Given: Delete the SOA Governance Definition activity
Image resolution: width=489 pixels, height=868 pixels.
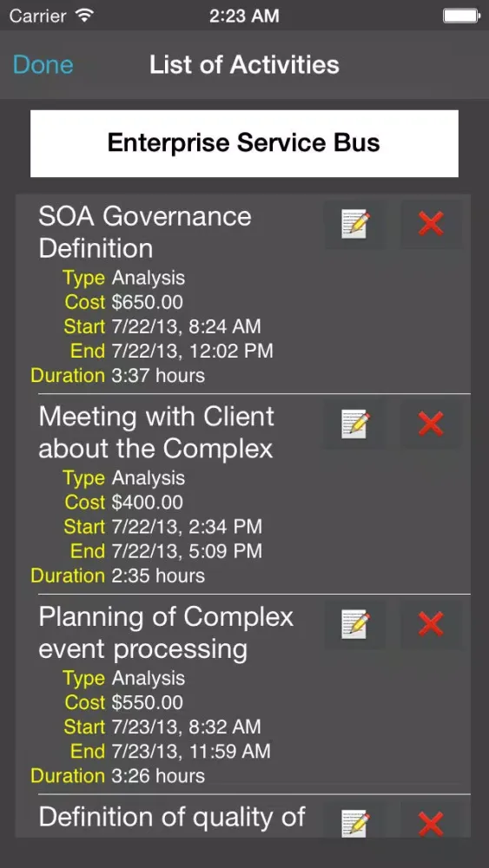Looking at the screenshot, I should tap(431, 224).
